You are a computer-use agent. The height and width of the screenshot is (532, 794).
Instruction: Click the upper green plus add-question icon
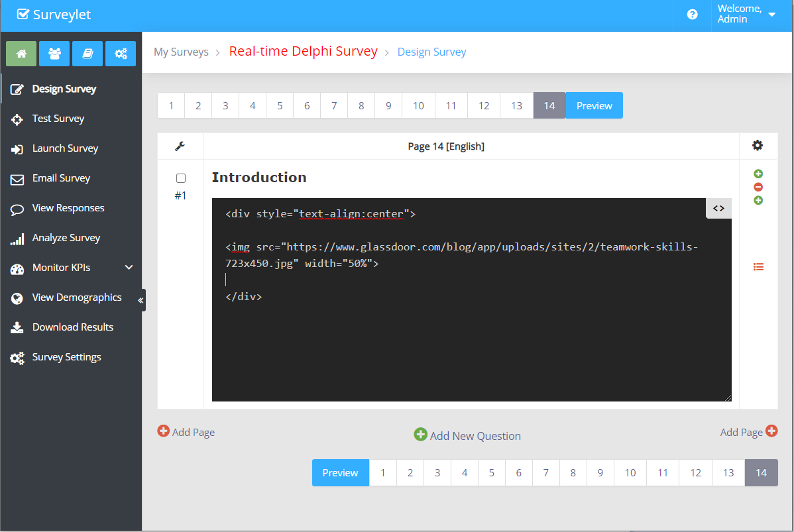coord(758,174)
